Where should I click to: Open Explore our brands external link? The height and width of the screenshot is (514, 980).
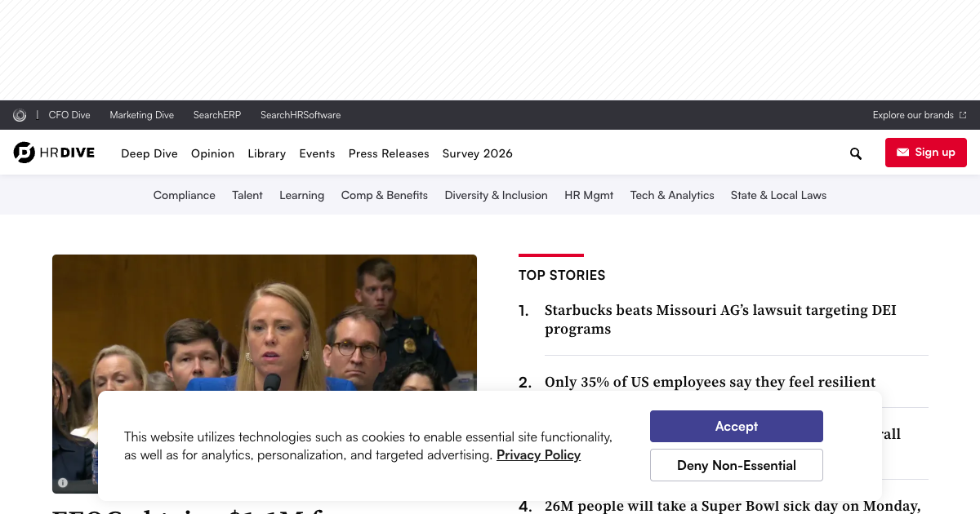coord(919,115)
